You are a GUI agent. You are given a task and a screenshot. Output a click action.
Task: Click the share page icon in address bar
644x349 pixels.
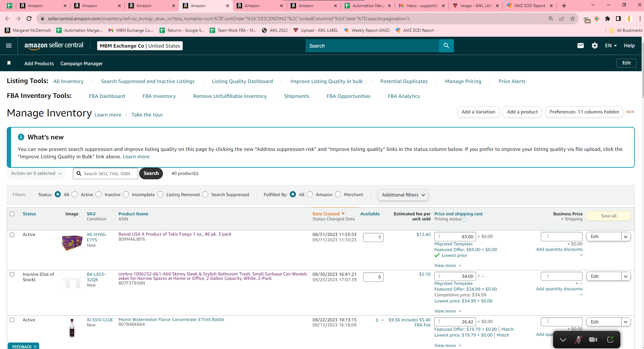(x=562, y=19)
